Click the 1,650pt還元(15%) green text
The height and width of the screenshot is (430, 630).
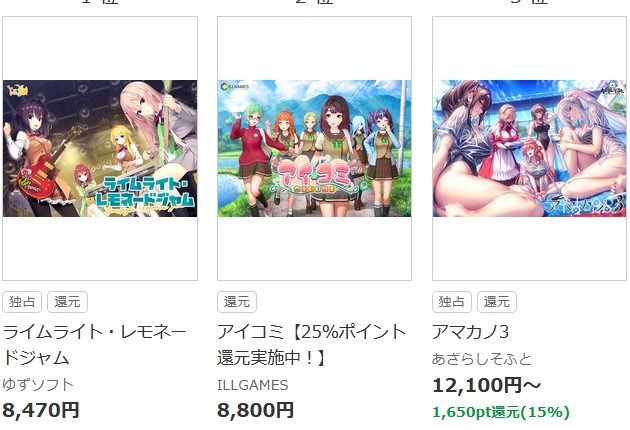click(501, 412)
